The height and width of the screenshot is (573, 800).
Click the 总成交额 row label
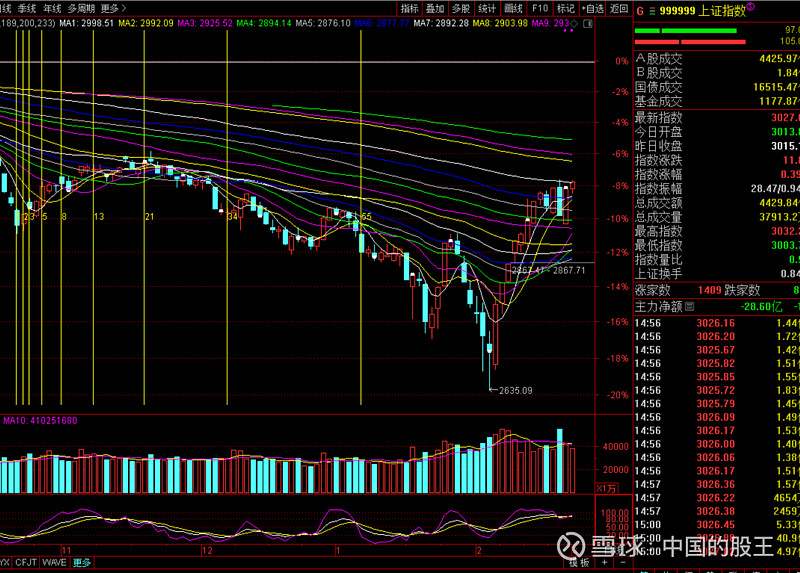(x=658, y=203)
